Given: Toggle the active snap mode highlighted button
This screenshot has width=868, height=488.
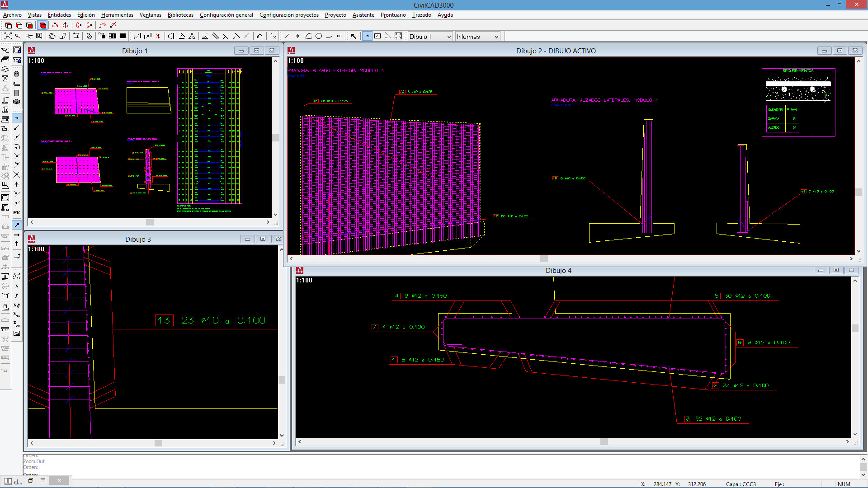Looking at the screenshot, I should tap(17, 118).
